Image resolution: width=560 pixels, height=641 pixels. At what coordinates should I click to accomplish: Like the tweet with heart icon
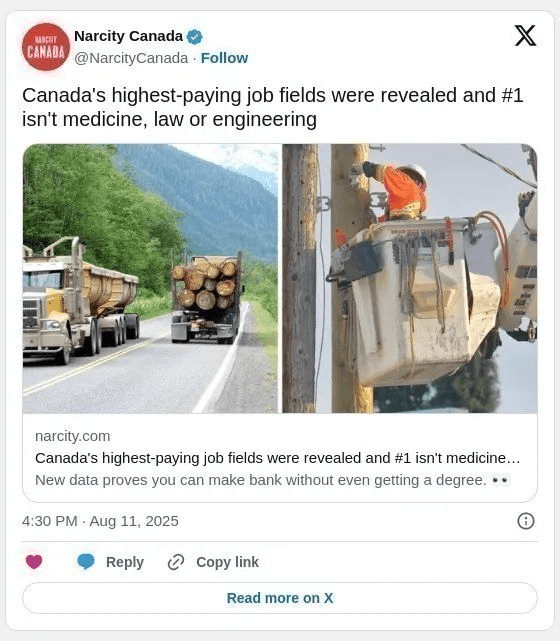pos(34,562)
